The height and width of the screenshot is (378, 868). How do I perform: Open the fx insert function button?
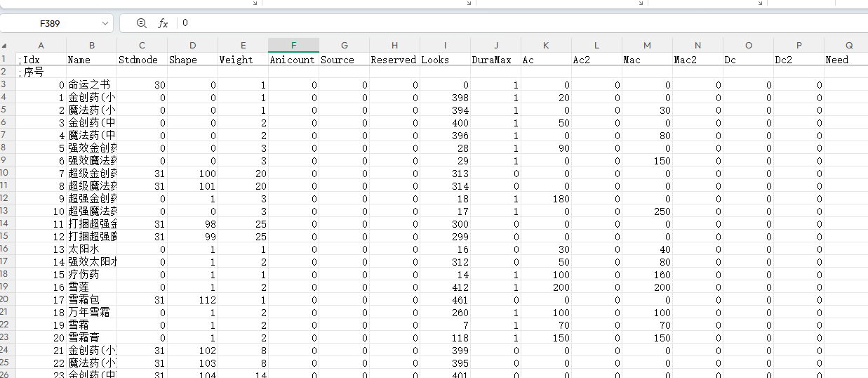(163, 23)
